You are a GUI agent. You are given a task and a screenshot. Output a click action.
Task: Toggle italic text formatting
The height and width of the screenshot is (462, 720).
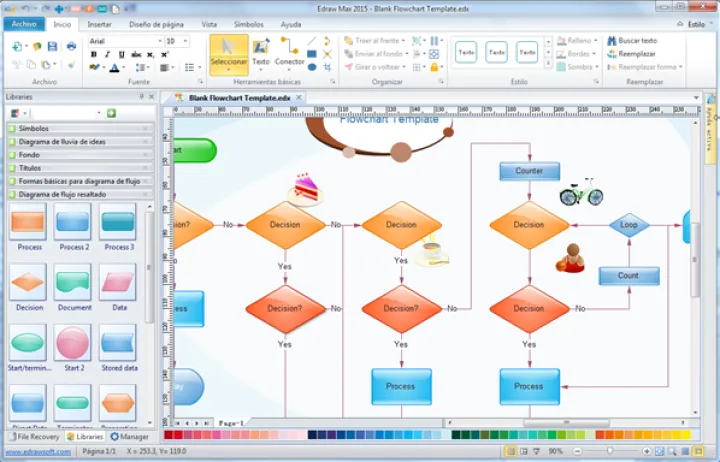coord(107,55)
